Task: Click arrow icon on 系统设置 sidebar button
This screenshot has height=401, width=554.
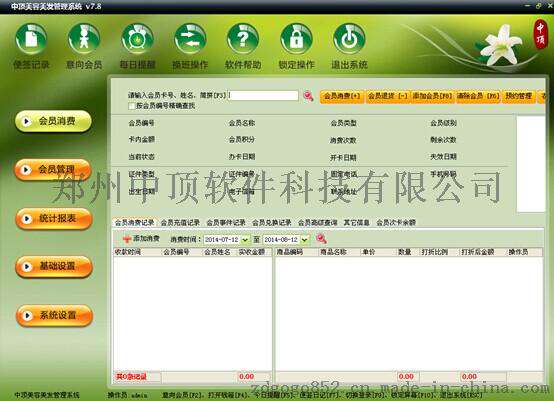Action: 27,315
